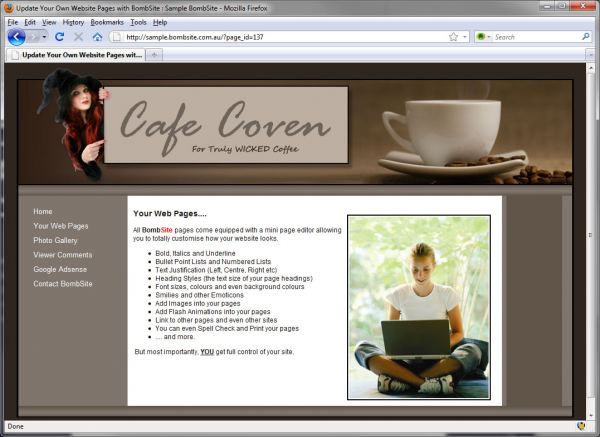
Task: Open the Your Web Pages link
Action: pos(60,226)
